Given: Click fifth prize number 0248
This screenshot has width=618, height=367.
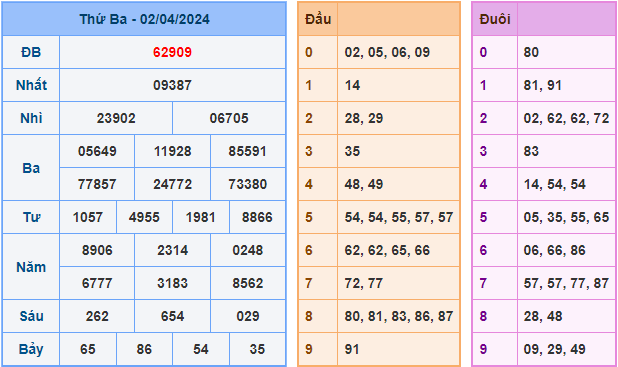Looking at the screenshot, I should [248, 250].
